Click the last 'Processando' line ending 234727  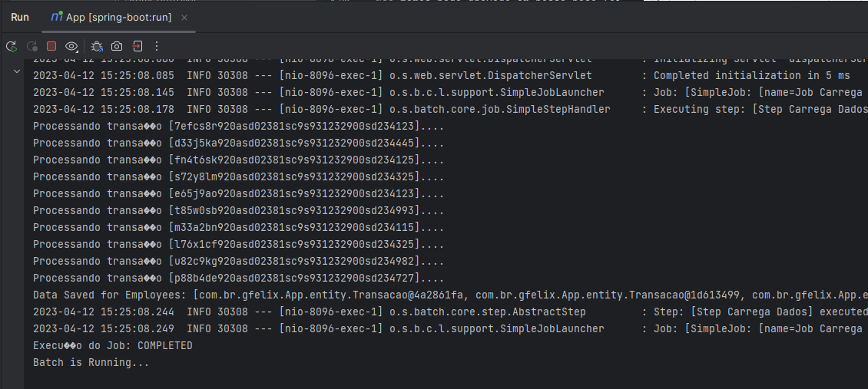click(x=238, y=278)
